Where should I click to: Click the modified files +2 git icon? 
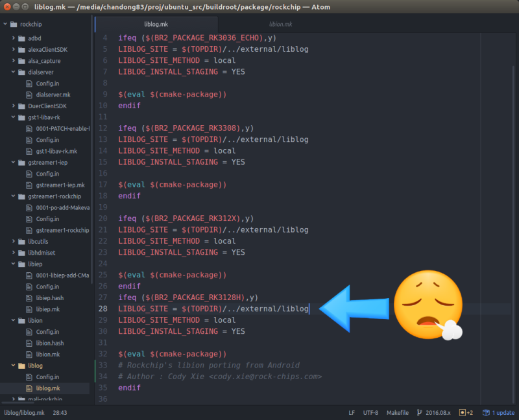466,412
